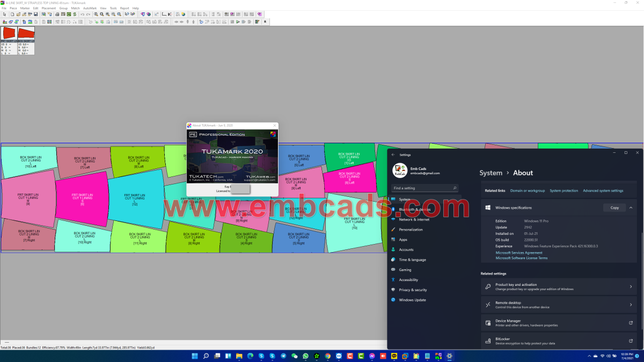
Task: Open the AutoMark menu
Action: (90, 8)
